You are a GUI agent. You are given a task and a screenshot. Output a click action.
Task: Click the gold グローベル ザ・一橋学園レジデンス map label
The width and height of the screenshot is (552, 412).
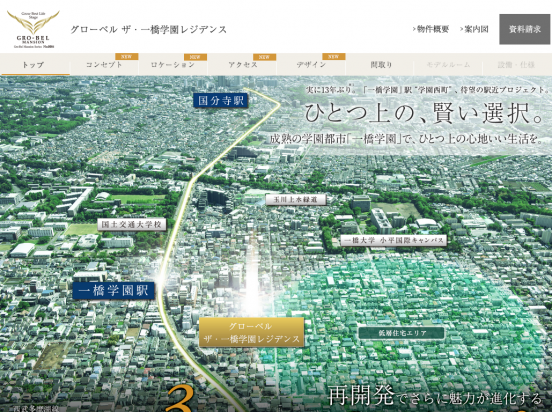click(x=251, y=332)
